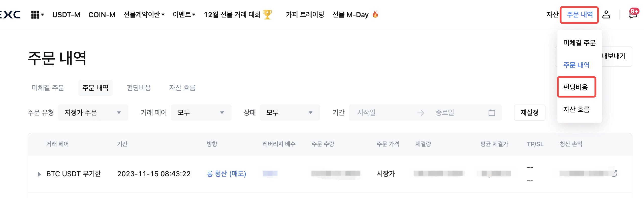Open the user profile icon
644x198 pixels.
click(606, 15)
